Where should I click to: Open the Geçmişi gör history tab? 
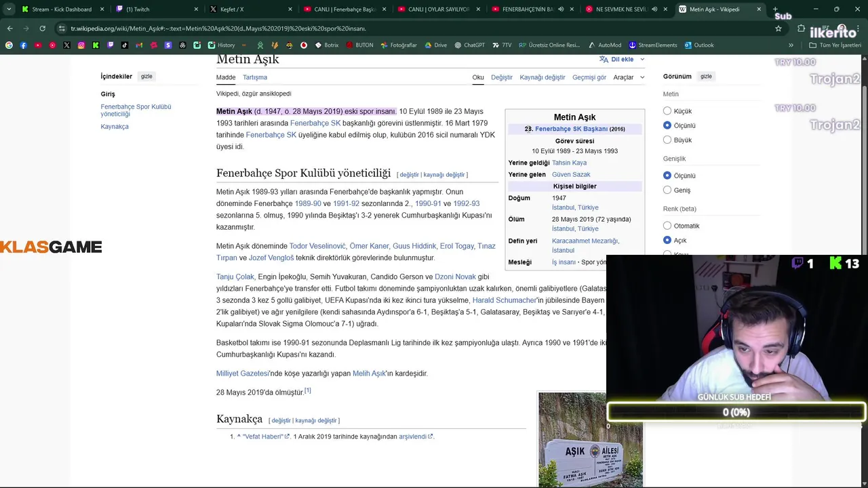pyautogui.click(x=589, y=77)
